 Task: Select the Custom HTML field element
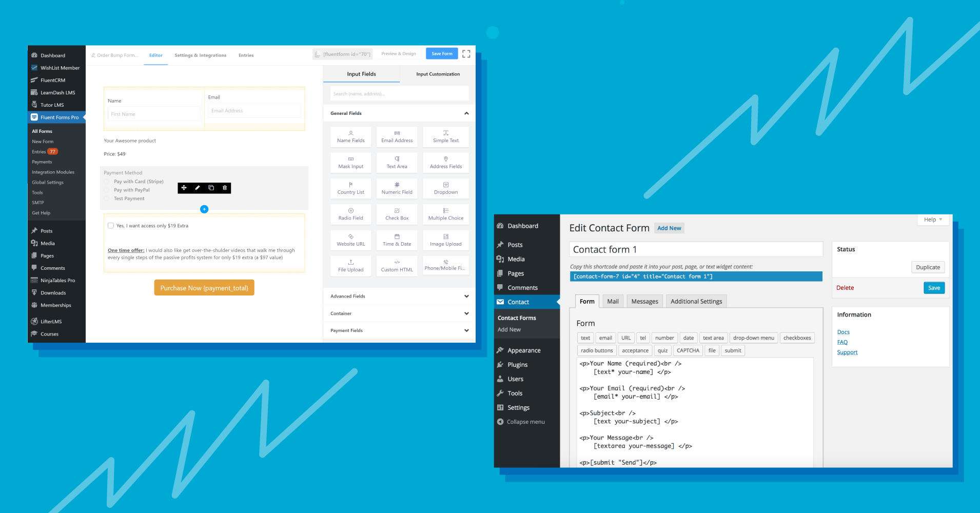[397, 266]
